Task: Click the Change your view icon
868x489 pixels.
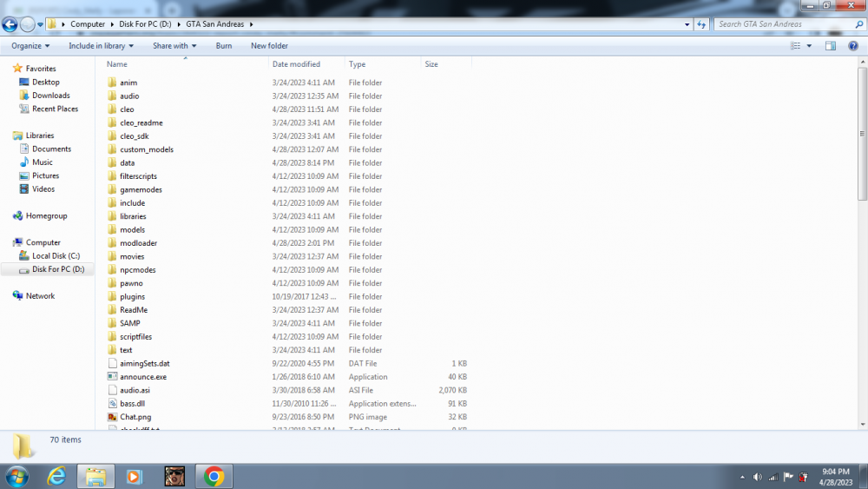Action: point(795,46)
